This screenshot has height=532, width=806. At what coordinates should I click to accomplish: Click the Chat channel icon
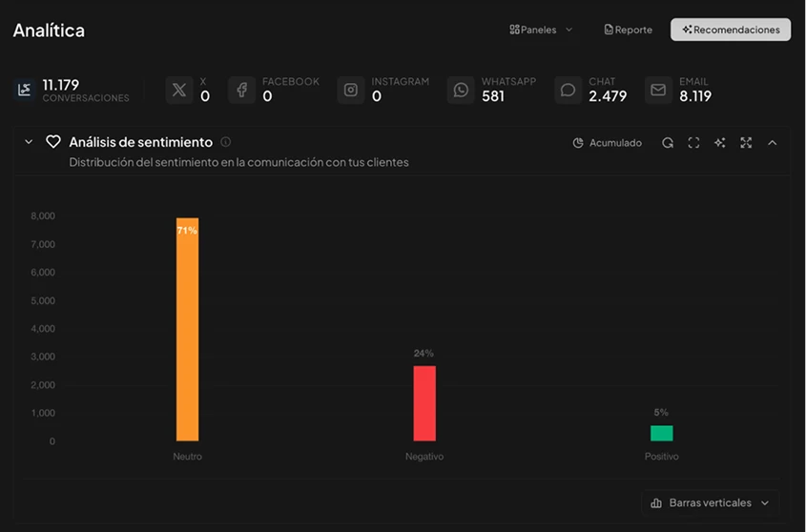pos(568,90)
